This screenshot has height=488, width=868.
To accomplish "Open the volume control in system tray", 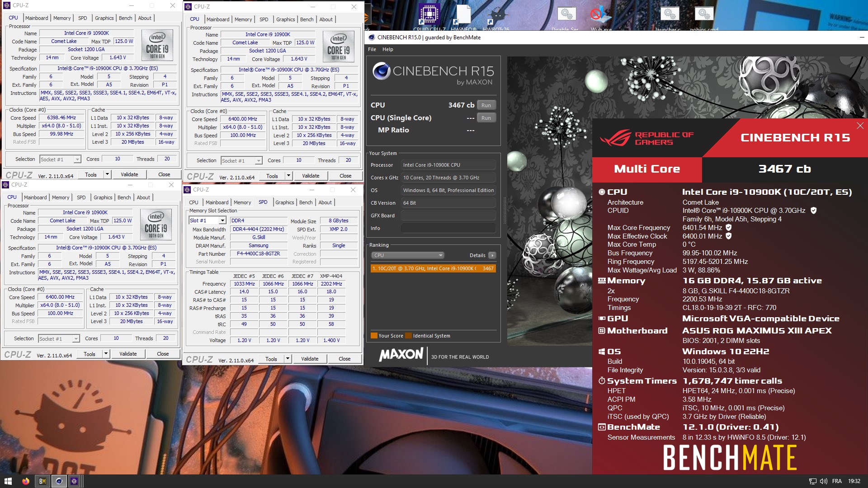I will (824, 481).
